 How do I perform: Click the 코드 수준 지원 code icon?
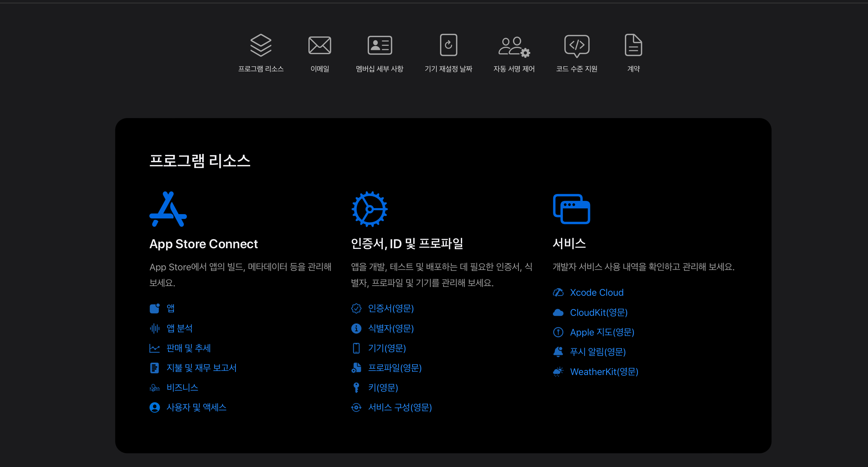[577, 45]
